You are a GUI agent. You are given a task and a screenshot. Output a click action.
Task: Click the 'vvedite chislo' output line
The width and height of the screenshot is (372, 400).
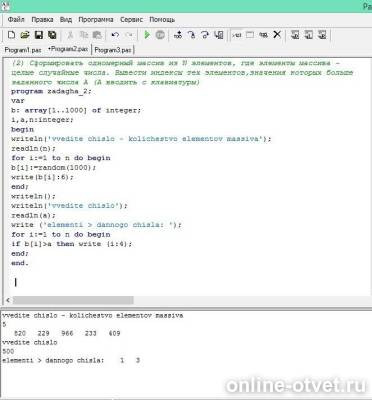pos(30,342)
